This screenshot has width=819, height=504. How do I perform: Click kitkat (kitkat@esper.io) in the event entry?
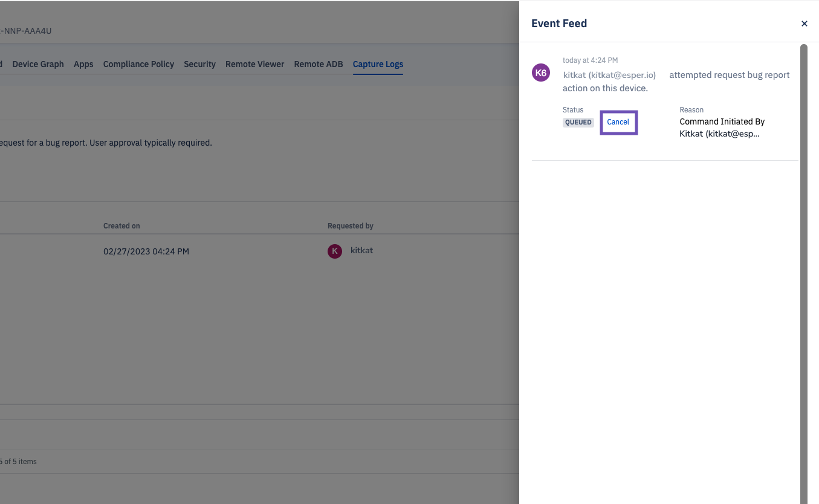click(x=609, y=75)
